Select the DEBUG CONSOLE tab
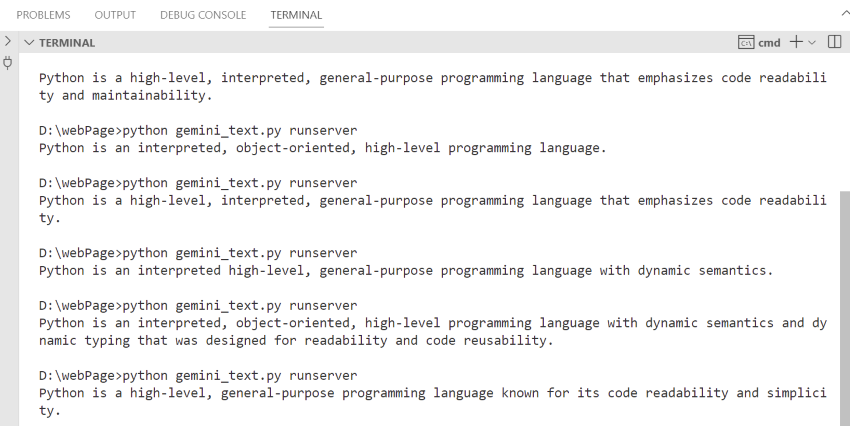Screen dimensions: 850x426 (x=203, y=15)
